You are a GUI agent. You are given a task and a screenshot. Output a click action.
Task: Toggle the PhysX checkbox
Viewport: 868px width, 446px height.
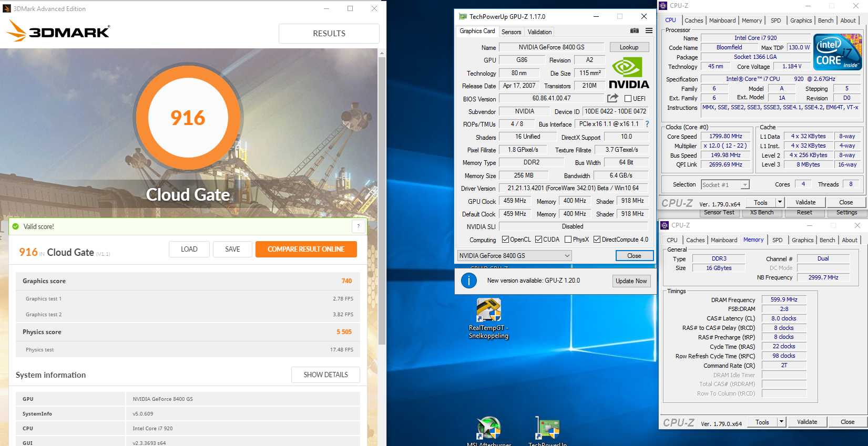[x=568, y=240]
